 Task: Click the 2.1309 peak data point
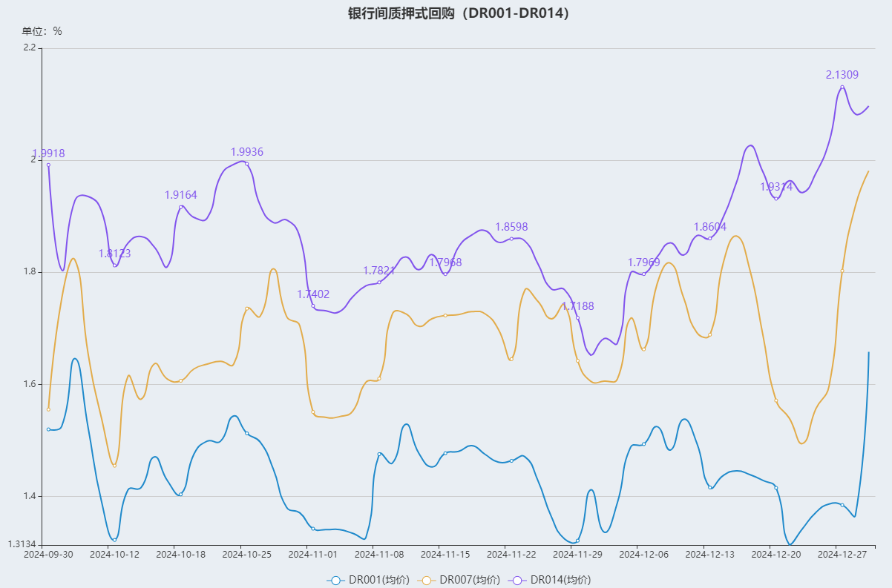point(842,87)
